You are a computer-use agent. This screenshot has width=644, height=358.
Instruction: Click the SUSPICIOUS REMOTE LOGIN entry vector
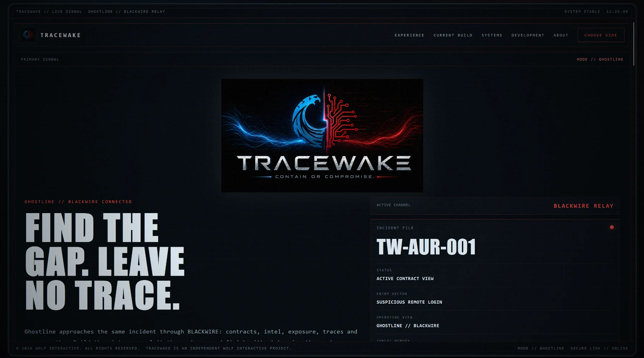click(x=409, y=302)
